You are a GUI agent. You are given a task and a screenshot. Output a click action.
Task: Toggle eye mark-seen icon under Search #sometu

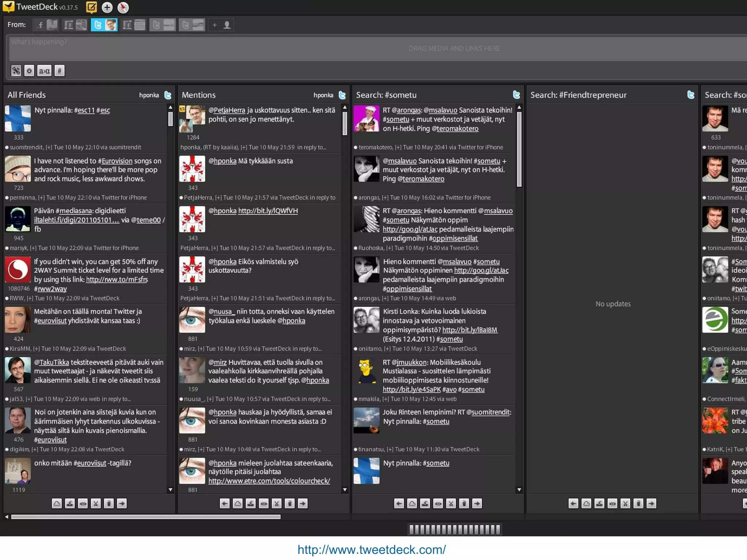coord(438,503)
